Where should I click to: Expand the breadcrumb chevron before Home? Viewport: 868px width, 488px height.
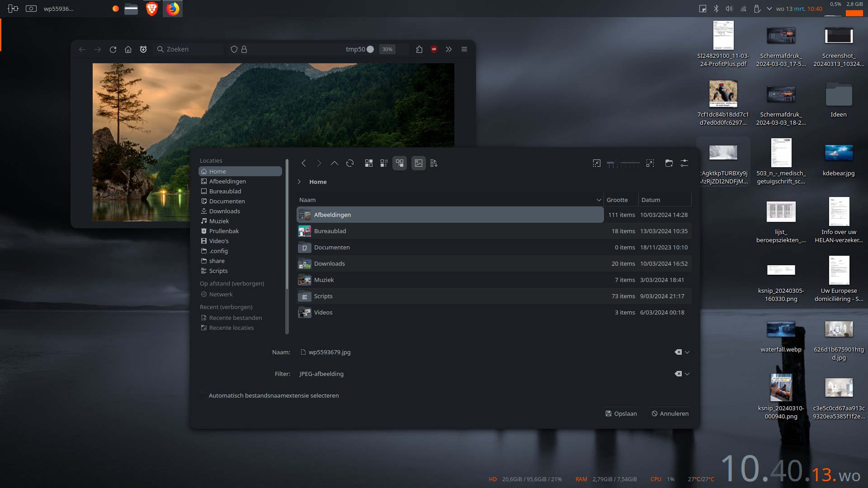299,182
